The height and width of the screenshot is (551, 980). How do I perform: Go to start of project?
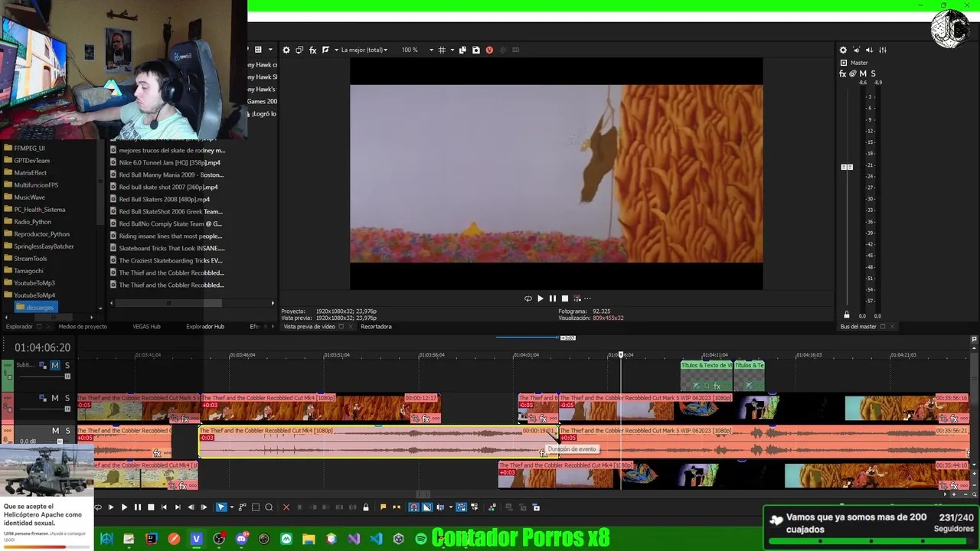pyautogui.click(x=164, y=507)
